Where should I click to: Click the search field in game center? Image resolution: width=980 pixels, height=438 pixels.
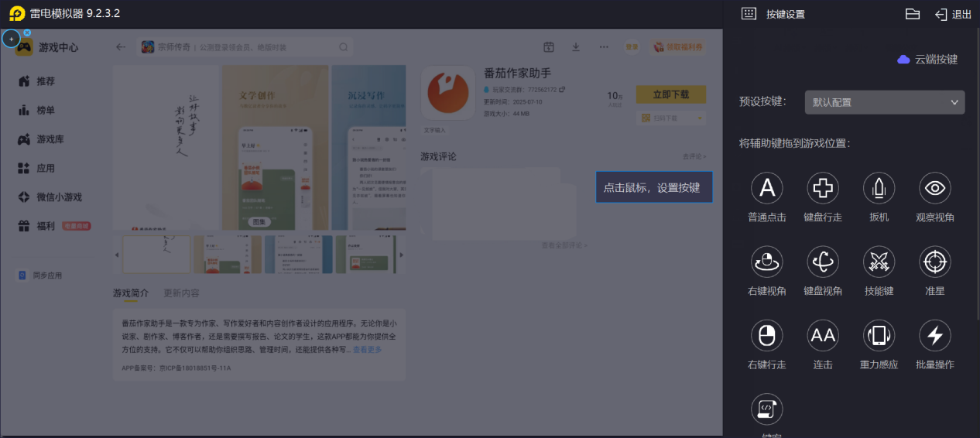click(x=245, y=47)
